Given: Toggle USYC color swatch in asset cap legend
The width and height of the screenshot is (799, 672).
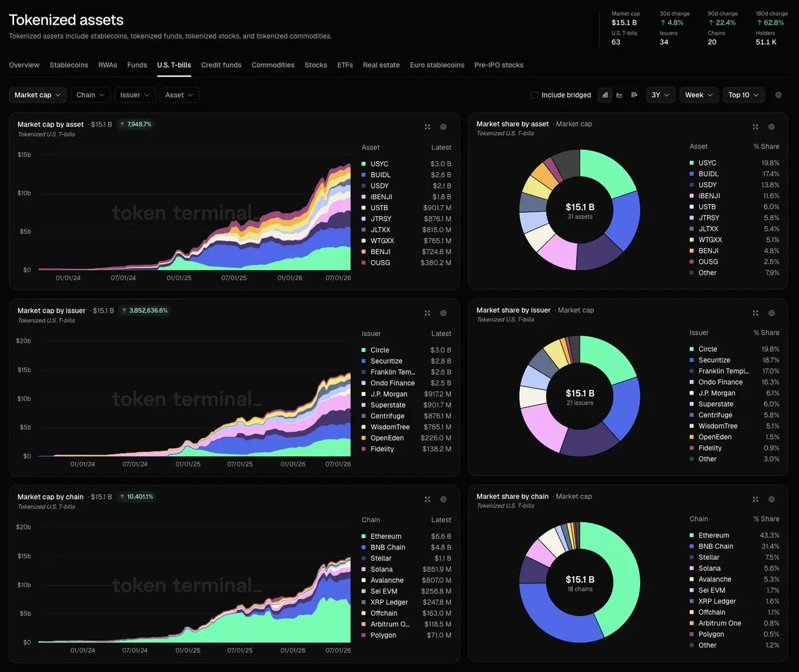Looking at the screenshot, I should 364,164.
